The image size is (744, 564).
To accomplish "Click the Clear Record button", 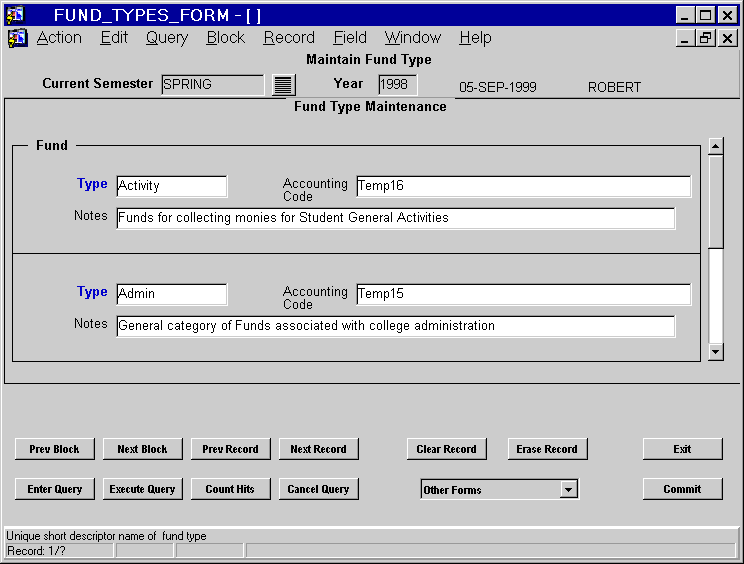I will [446, 449].
